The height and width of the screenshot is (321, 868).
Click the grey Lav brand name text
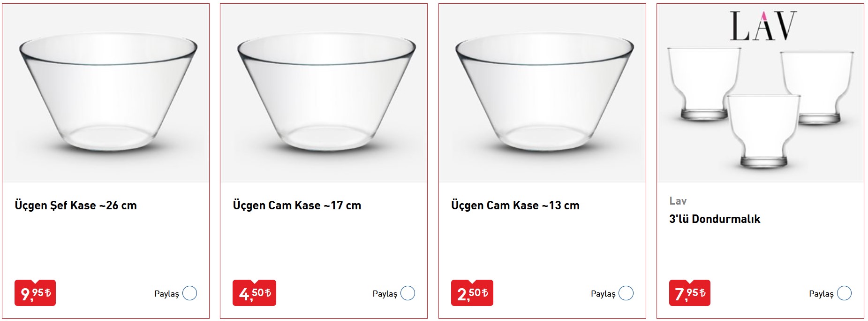(x=678, y=201)
